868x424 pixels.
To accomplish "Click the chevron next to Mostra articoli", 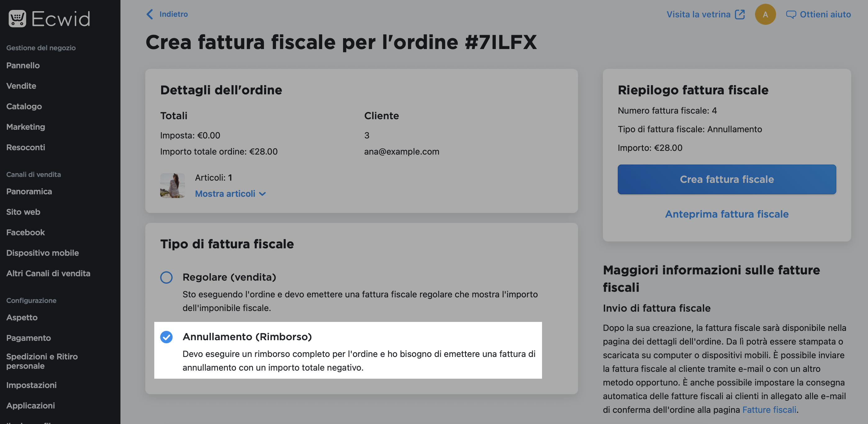I will click(263, 194).
